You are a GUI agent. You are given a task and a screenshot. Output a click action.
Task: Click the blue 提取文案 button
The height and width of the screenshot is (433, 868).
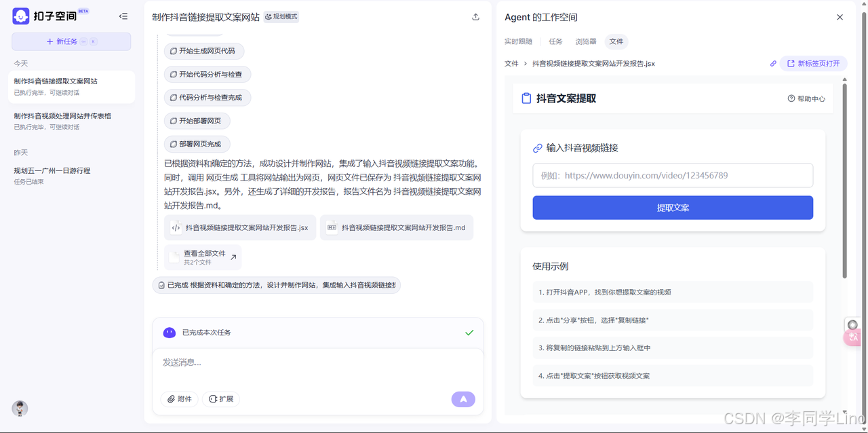[673, 208]
